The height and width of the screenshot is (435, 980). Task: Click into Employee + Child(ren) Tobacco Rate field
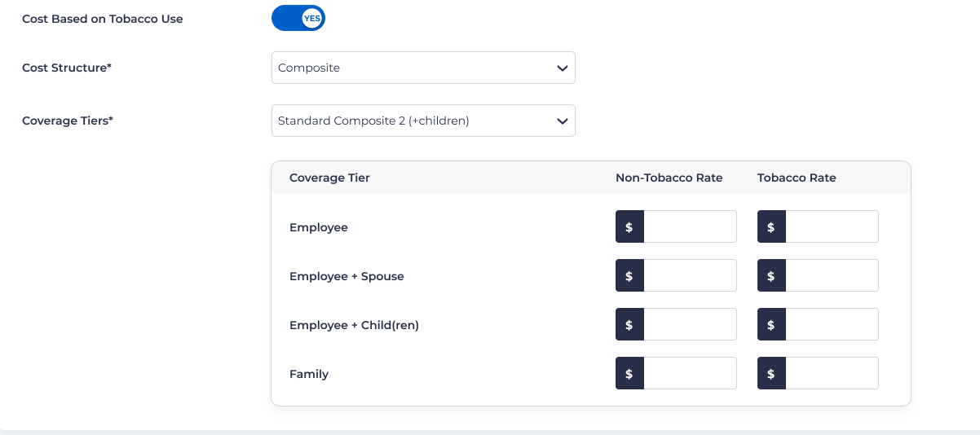[x=832, y=325]
